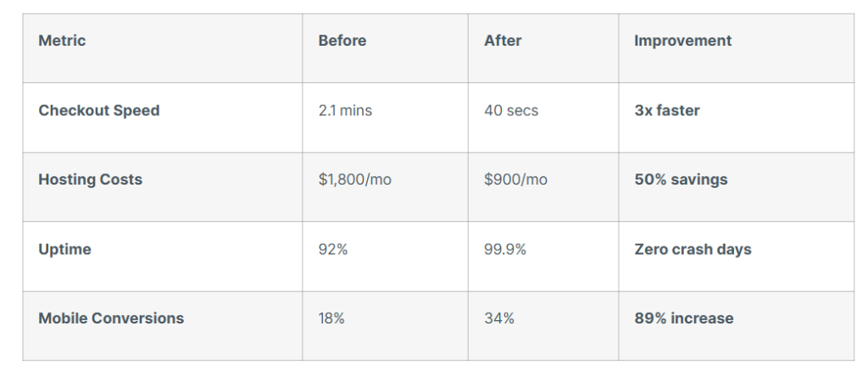This screenshot has width=868, height=370.
Task: Click the 3x faster cell
Action: point(667,111)
